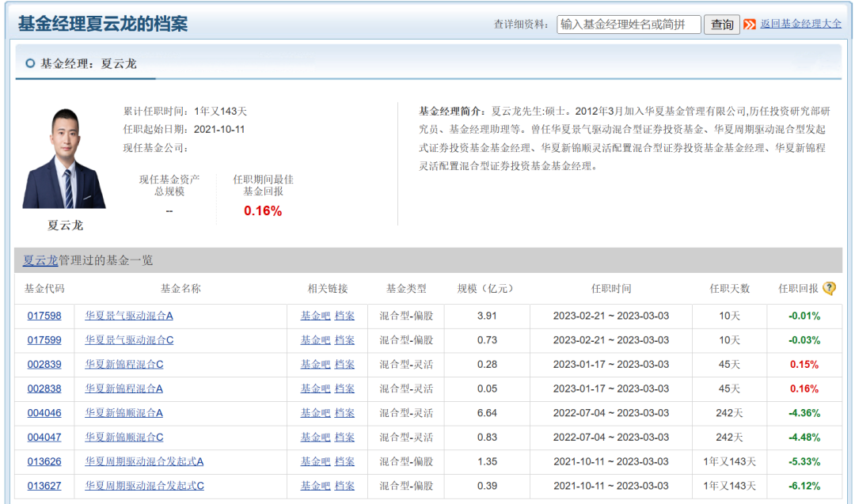855x504 pixels.
Task: Open 基金吧 for fund 002839
Action: click(x=315, y=364)
